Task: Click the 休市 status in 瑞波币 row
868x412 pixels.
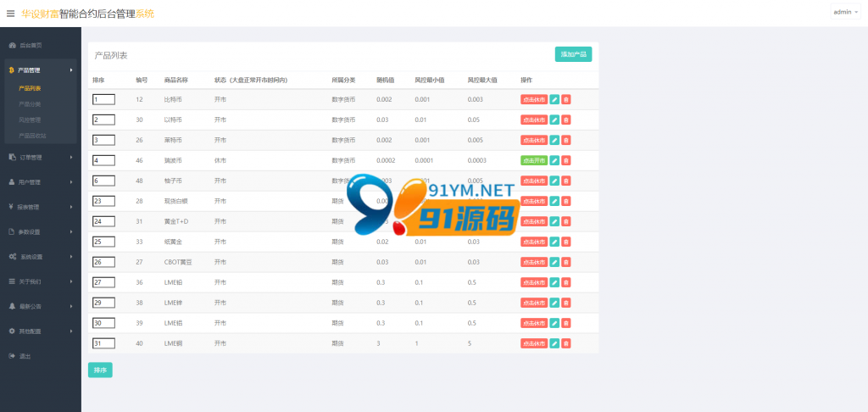Action: (220, 160)
